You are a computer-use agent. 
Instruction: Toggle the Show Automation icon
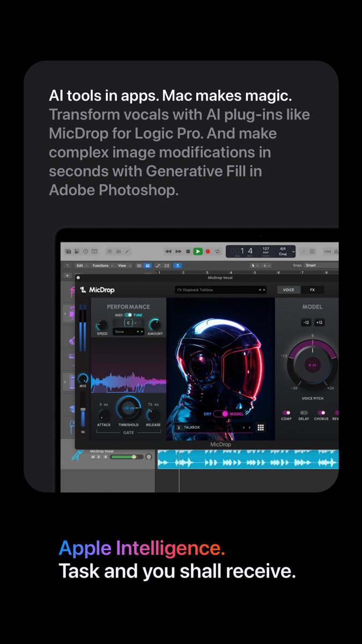pyautogui.click(x=158, y=266)
